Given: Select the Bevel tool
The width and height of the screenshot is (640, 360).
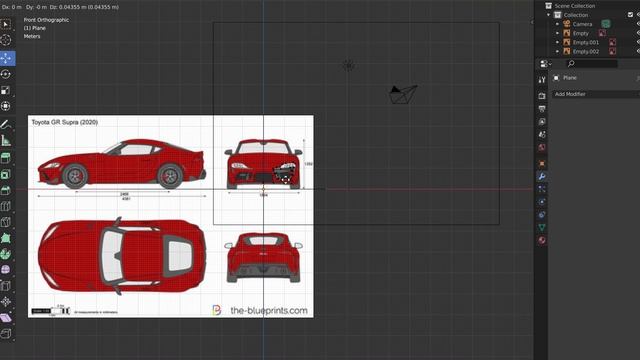Looking at the screenshot, I should (6, 190).
